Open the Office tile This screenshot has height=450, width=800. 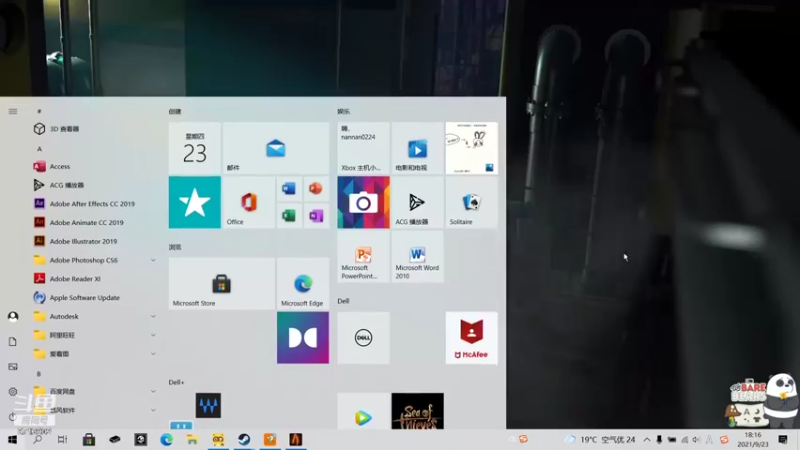click(248, 202)
